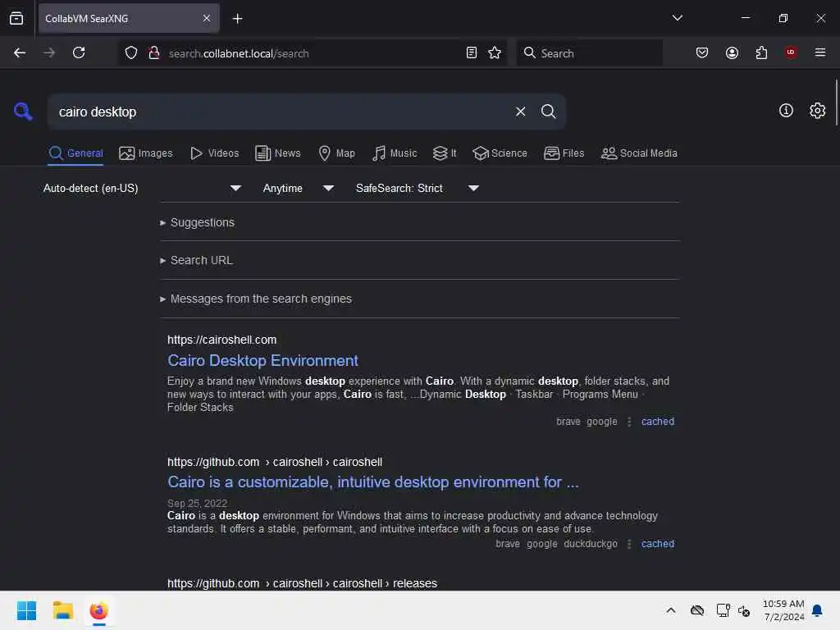This screenshot has width=840, height=630.
Task: Open cached link for cairoshell.com result
Action: [x=657, y=422]
